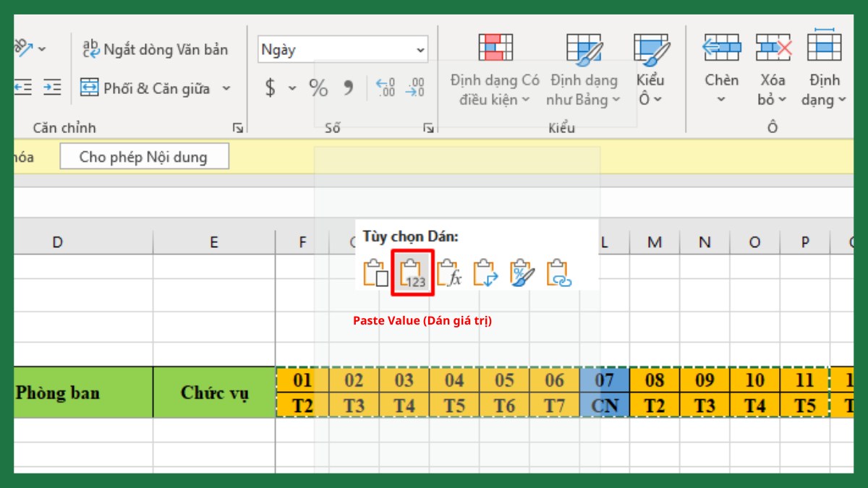Open the Căn chỉnh dialog launcher
Screen dimensions: 868x488
pyautogui.click(x=237, y=128)
